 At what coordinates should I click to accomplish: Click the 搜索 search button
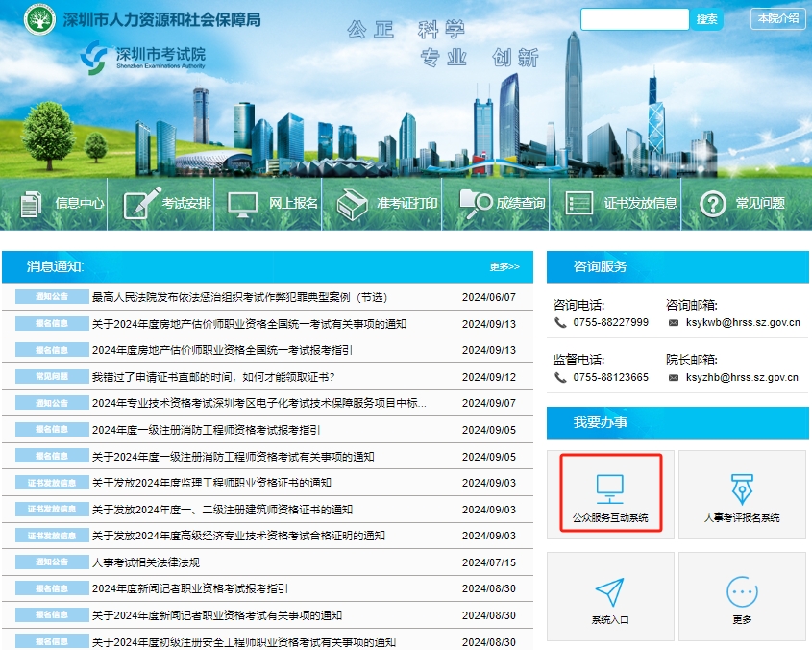708,19
